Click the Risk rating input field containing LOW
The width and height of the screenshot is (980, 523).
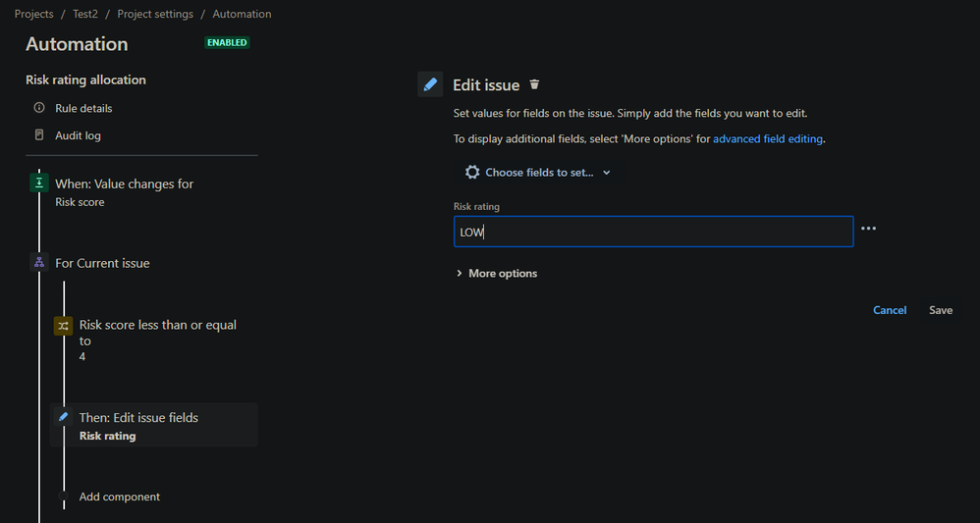click(x=653, y=232)
